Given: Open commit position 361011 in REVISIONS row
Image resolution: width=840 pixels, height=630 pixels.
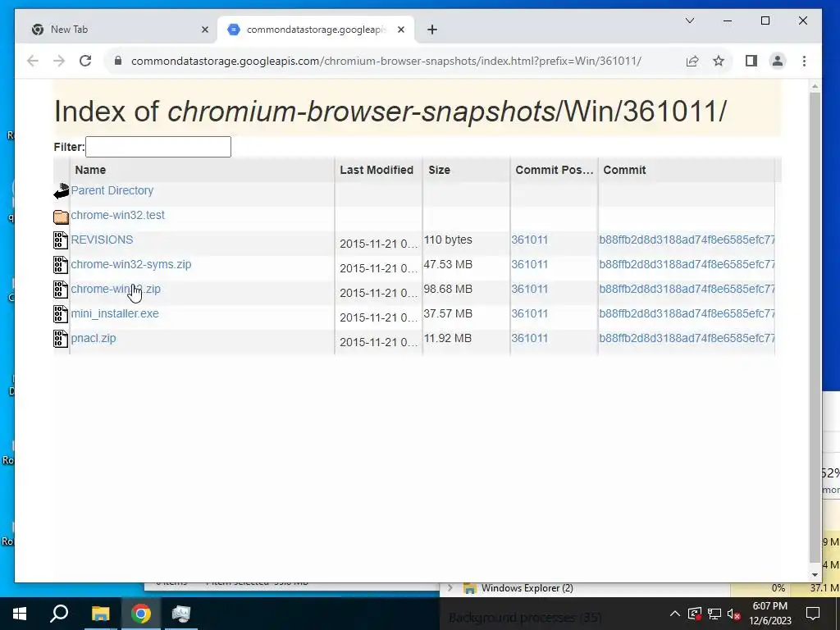Looking at the screenshot, I should (x=530, y=240).
